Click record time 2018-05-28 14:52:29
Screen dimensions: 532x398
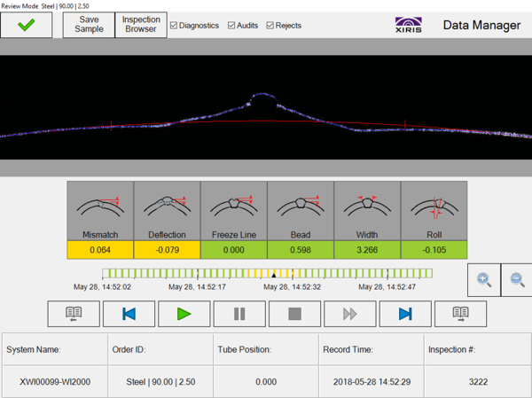pos(372,382)
